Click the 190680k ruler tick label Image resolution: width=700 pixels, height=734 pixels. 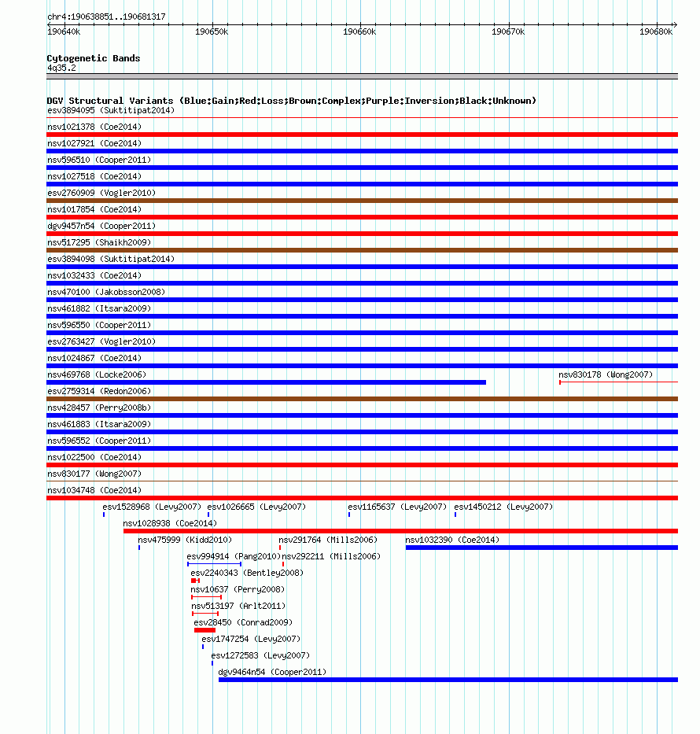coord(656,31)
